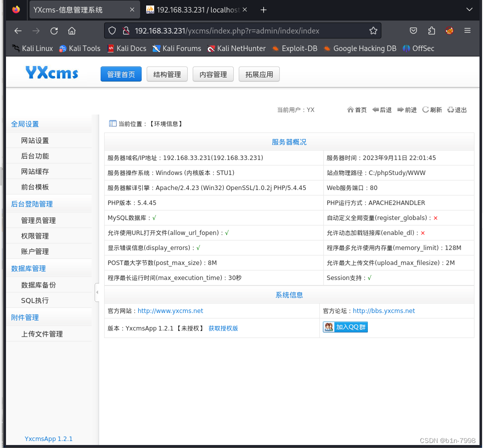Image resolution: width=483 pixels, height=448 pixels.
Task: Click 前进 forward arrow link
Action: tap(407, 110)
